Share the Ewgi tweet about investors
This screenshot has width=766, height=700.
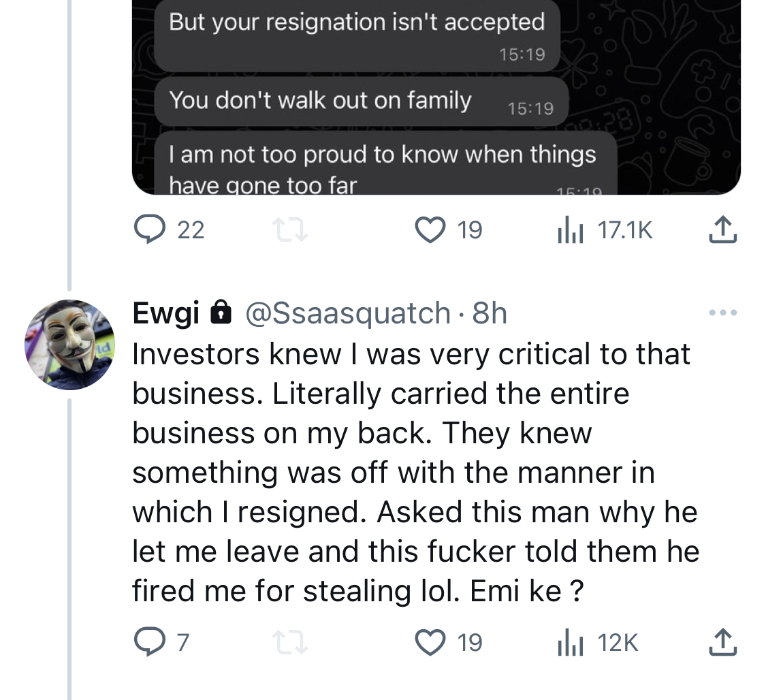pos(723,642)
